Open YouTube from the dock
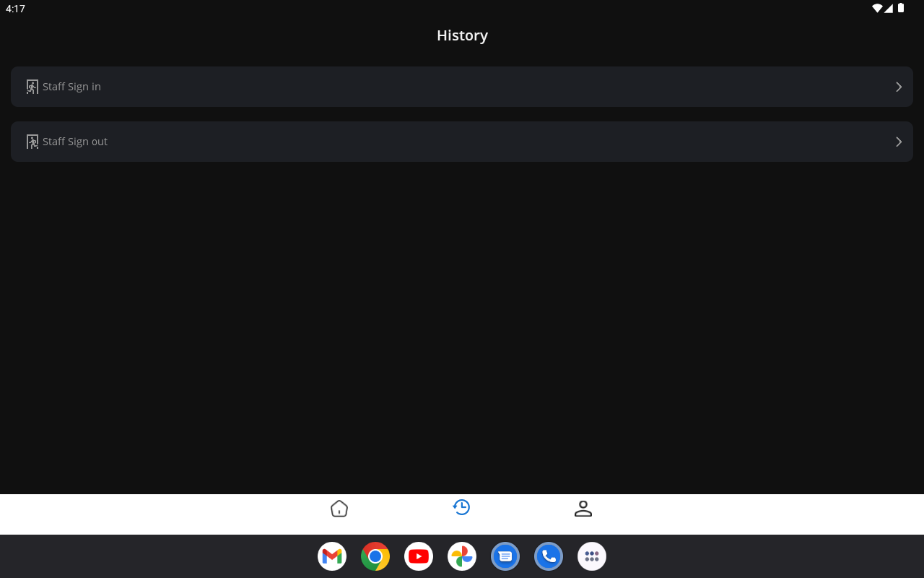The image size is (924, 578). 419,556
